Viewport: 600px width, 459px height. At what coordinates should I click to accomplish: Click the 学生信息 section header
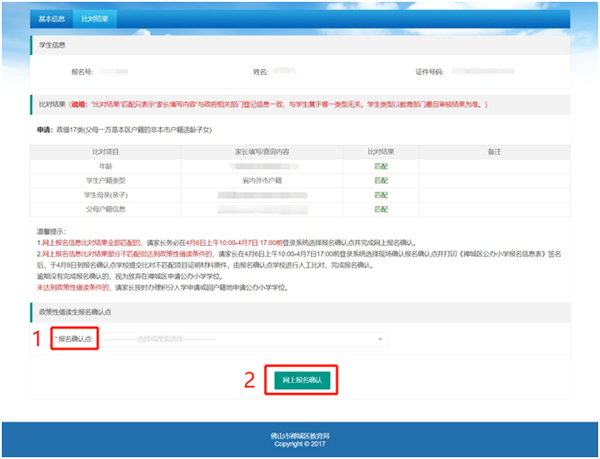click(55, 46)
